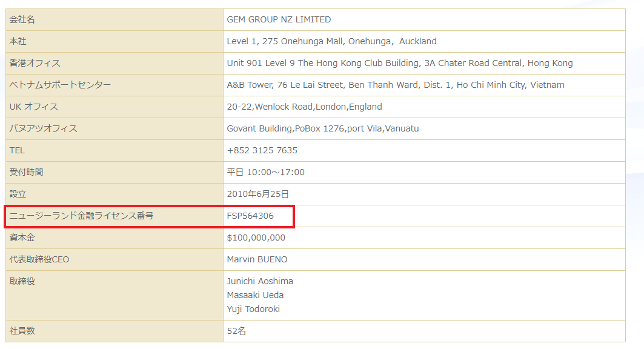
Task: Click the ニュージーランド金融ライセンス番号 label
Action: pos(81,216)
